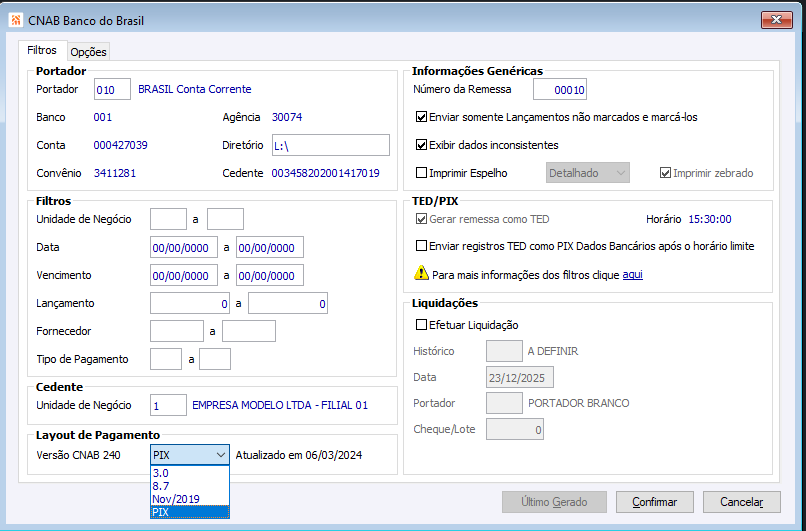Viewport: 806px width, 531px height.
Task: Click the Número da Remessa field
Action: tap(559, 90)
